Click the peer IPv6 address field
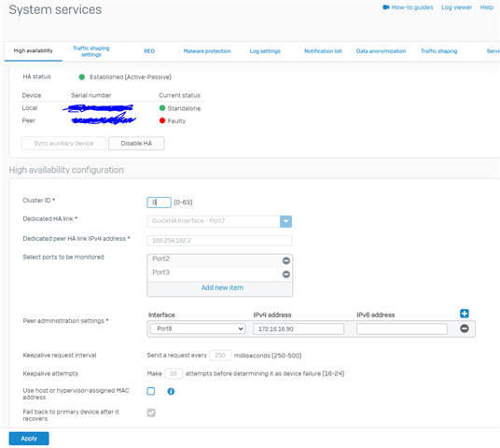This screenshot has height=448, width=500. click(402, 329)
